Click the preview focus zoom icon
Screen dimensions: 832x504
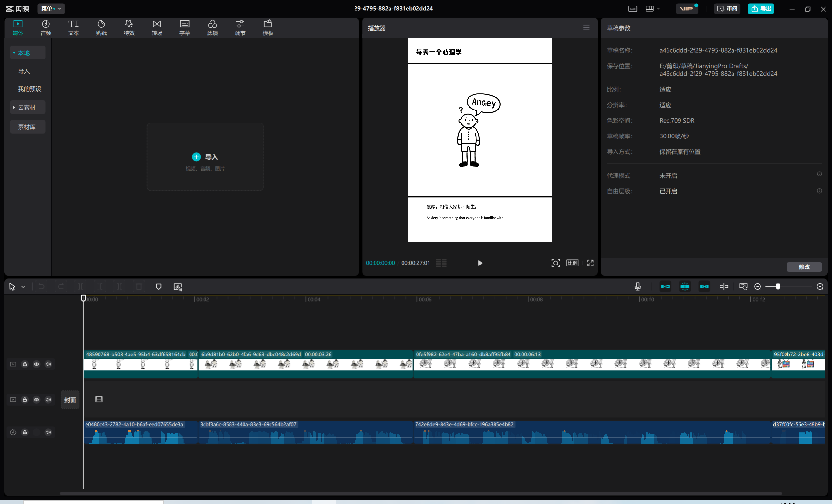(555, 263)
